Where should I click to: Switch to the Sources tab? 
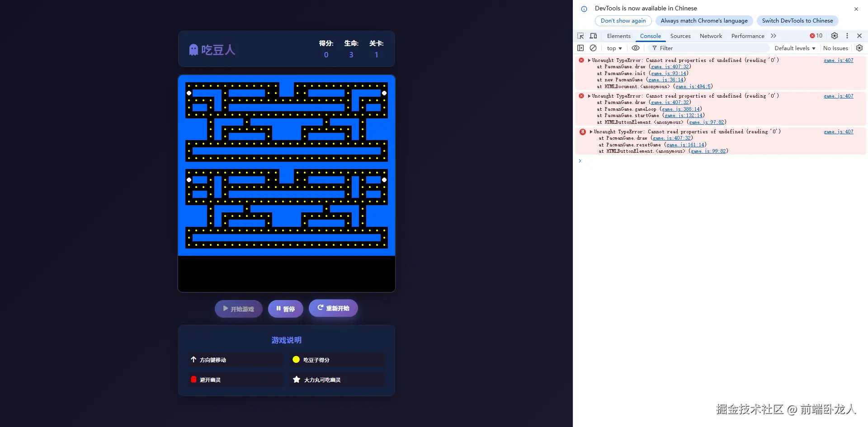(x=680, y=36)
